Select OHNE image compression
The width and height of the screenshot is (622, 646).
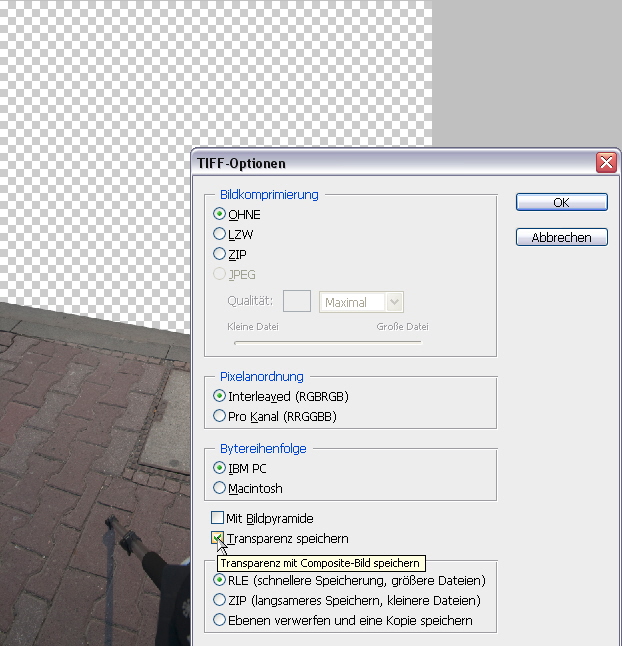point(220,214)
